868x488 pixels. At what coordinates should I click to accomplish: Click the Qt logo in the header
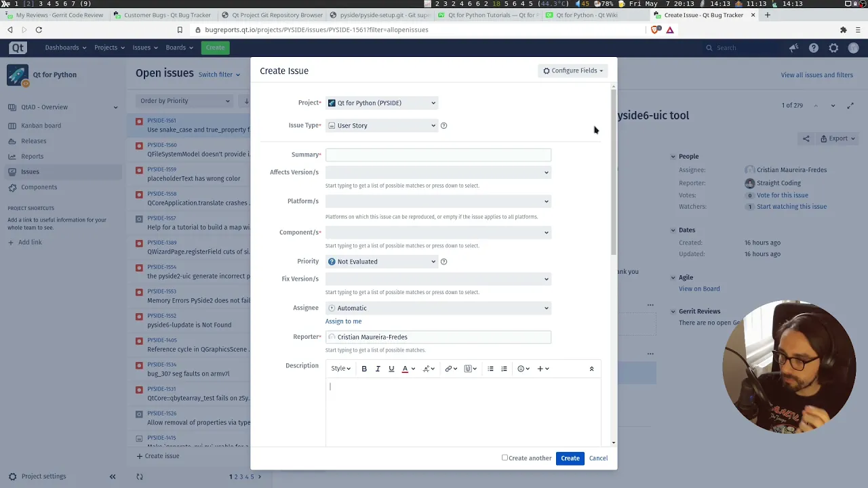click(x=18, y=47)
